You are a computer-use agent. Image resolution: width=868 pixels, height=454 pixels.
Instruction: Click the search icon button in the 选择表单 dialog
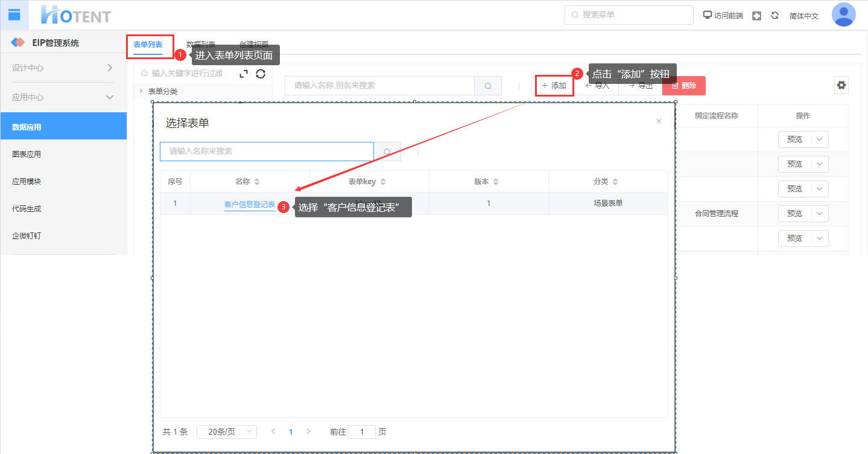click(387, 152)
